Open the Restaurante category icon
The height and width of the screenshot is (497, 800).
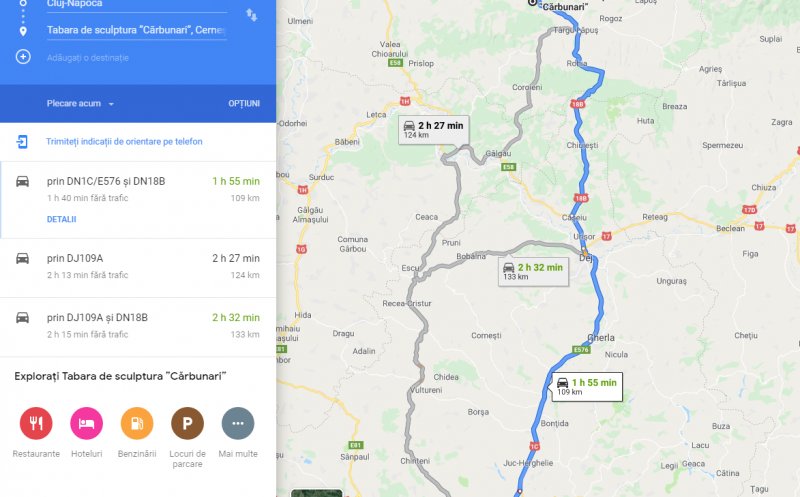pyautogui.click(x=36, y=423)
